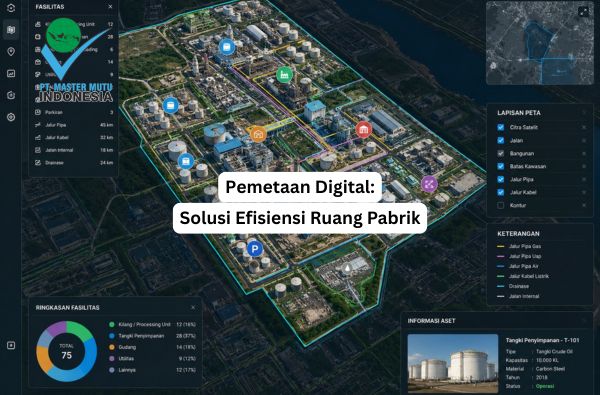Expand the minimap to fullscreen
Screen dimensions: 600x395
(584, 12)
